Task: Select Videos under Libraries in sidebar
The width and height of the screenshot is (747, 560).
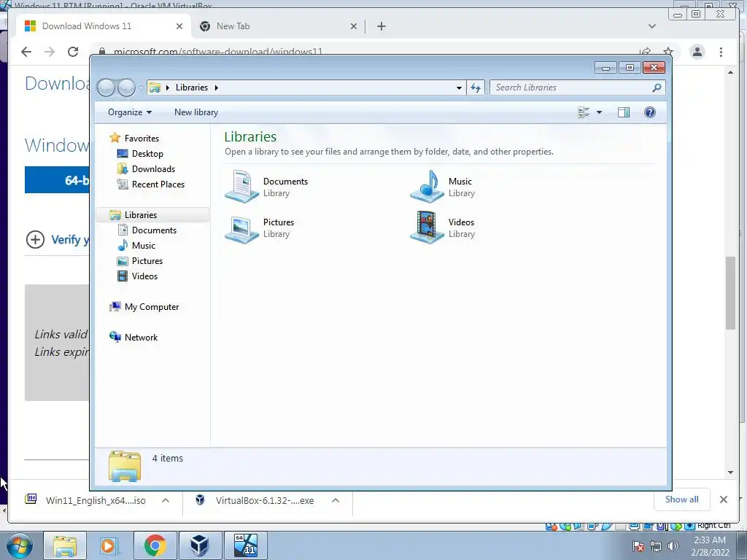Action: pyautogui.click(x=144, y=276)
